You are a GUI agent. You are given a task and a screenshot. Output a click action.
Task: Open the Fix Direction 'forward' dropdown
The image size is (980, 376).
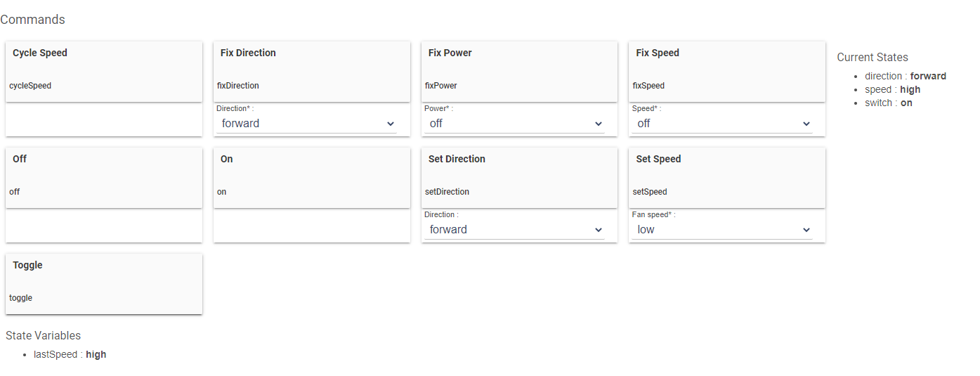pos(306,124)
